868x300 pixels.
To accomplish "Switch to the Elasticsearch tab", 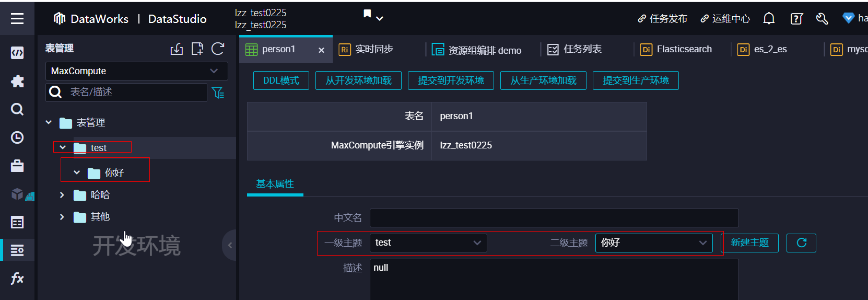I will pos(676,49).
